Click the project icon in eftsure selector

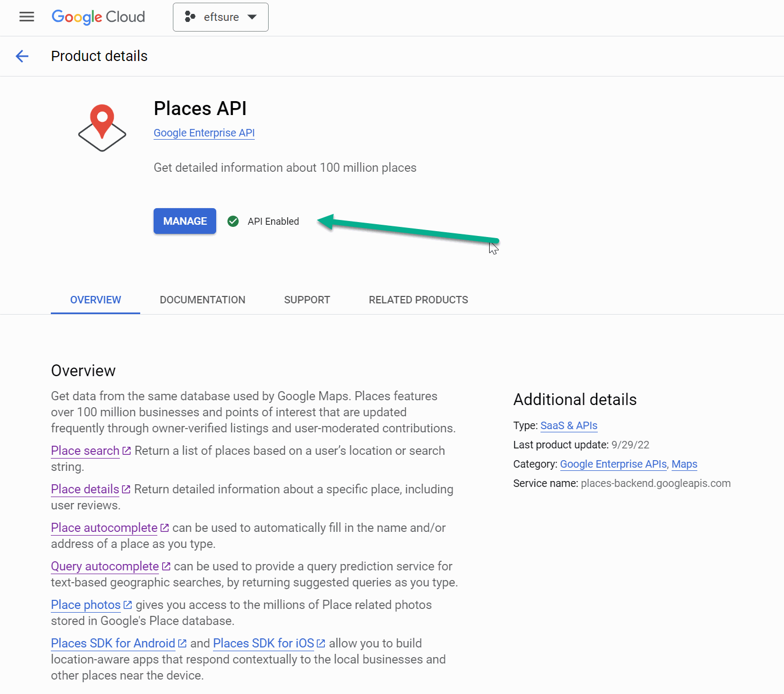(x=190, y=17)
